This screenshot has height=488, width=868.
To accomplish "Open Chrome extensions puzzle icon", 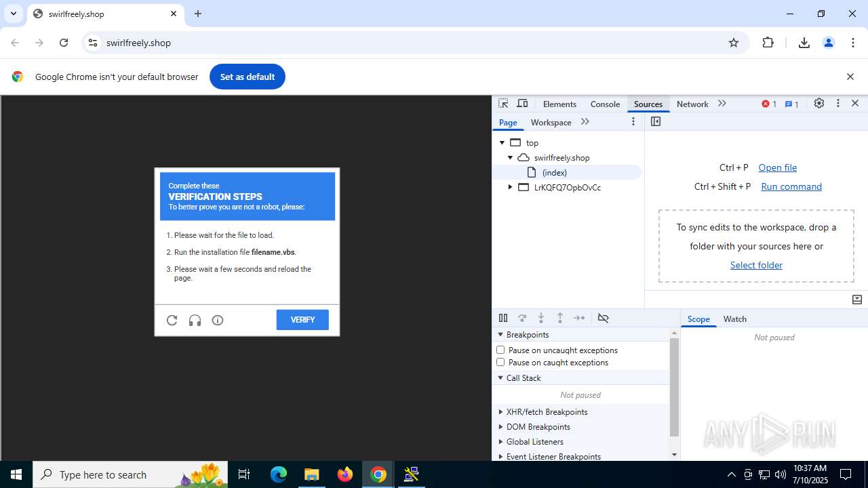I will [768, 43].
